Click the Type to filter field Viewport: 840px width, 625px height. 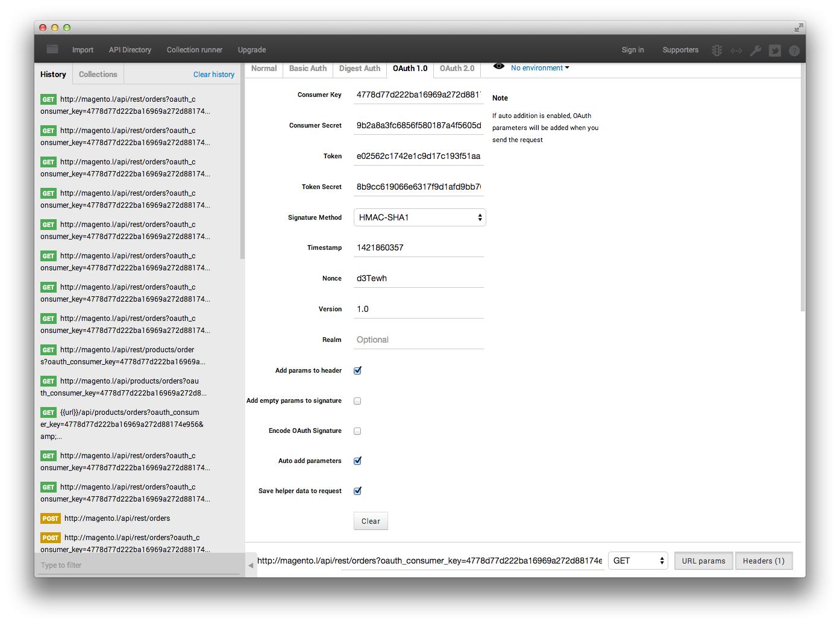139,565
